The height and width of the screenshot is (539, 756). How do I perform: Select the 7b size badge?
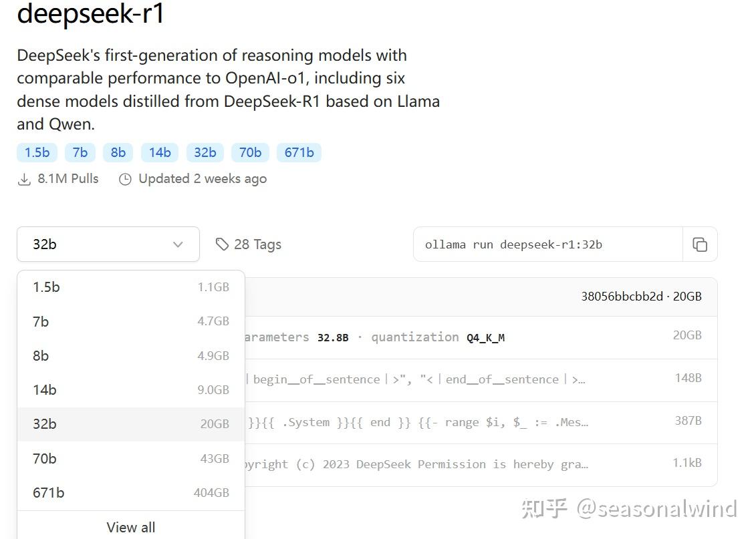[x=80, y=152]
